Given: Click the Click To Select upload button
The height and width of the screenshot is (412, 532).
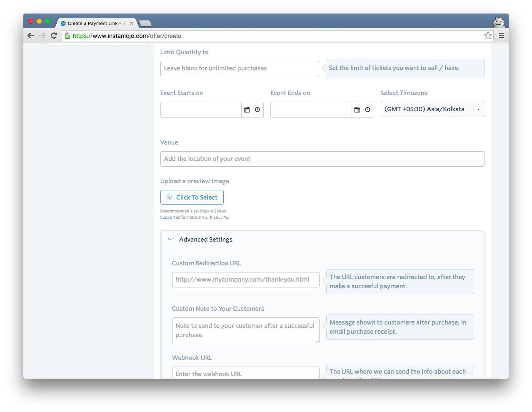Looking at the screenshot, I should coord(192,197).
